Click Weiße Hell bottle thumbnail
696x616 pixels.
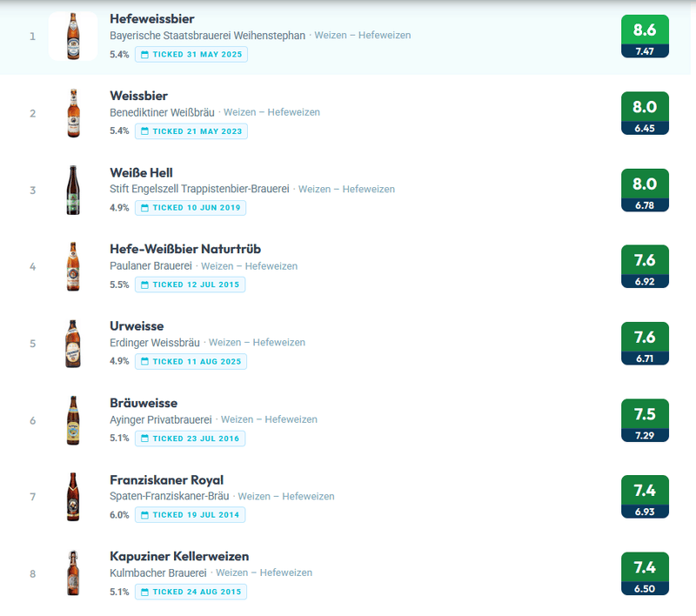(73, 190)
